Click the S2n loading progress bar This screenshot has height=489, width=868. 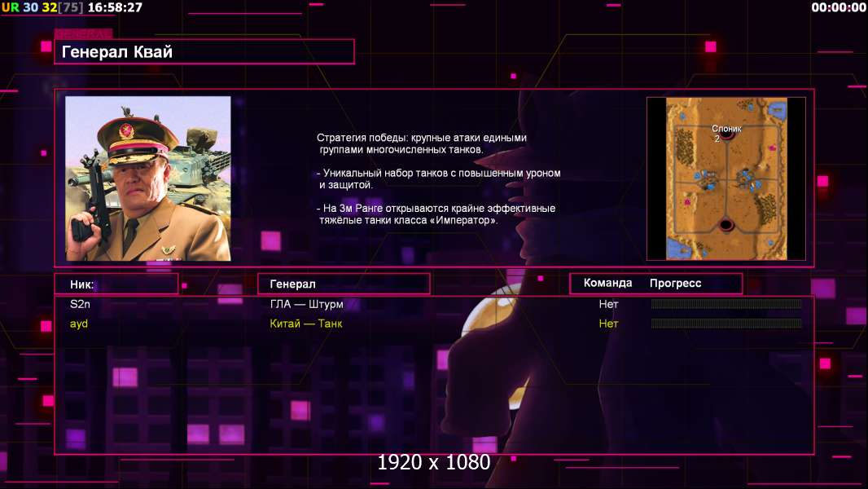(x=726, y=303)
